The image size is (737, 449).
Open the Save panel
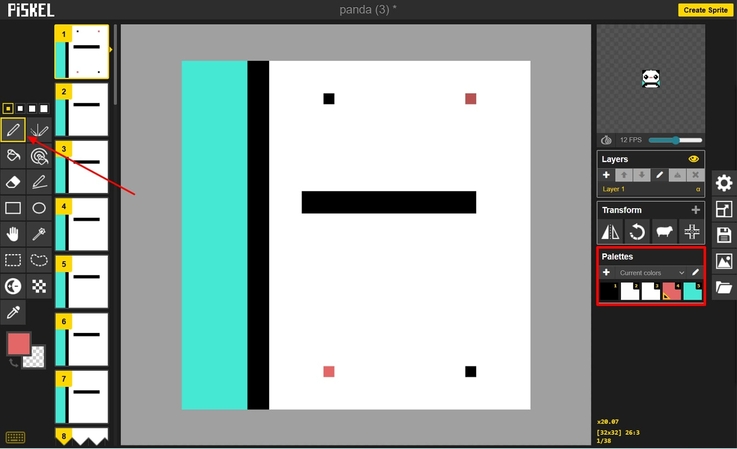click(724, 235)
